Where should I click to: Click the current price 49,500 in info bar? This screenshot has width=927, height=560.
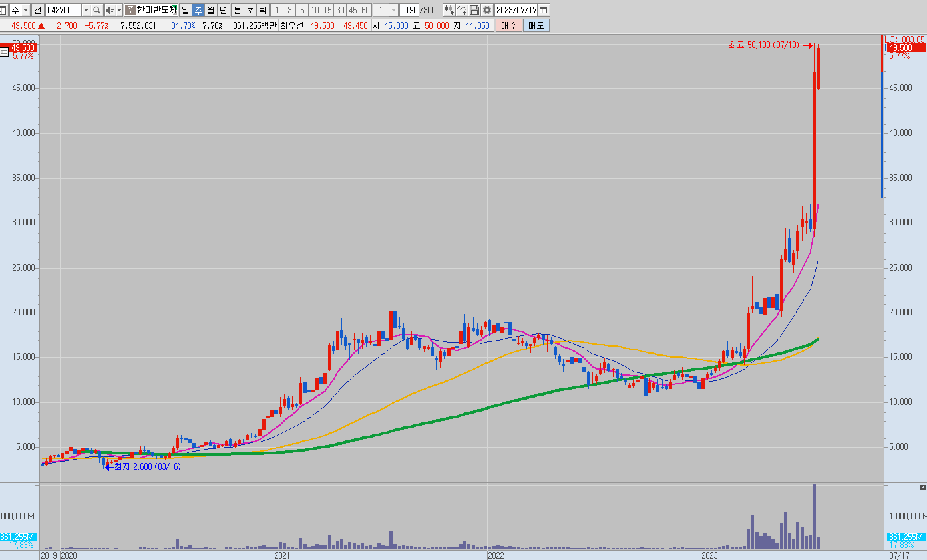pos(23,25)
